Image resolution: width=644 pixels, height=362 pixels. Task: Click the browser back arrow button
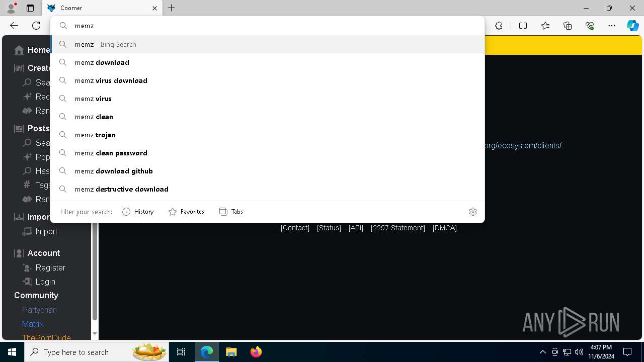click(x=14, y=26)
